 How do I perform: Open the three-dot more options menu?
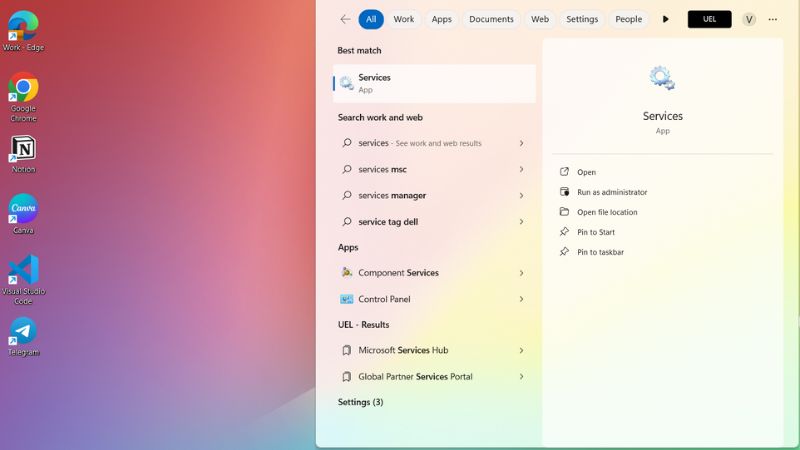772,19
